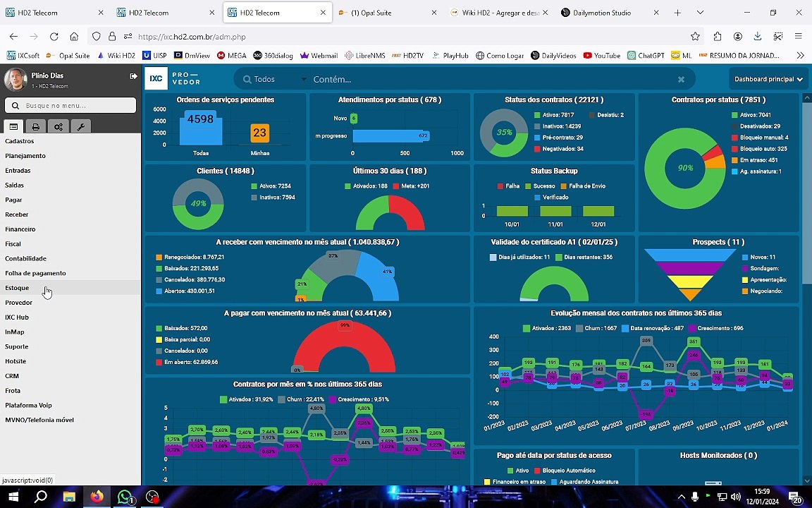This screenshot has width=812, height=508.
Task: Click the IXC Provedor logo
Action: [x=173, y=79]
